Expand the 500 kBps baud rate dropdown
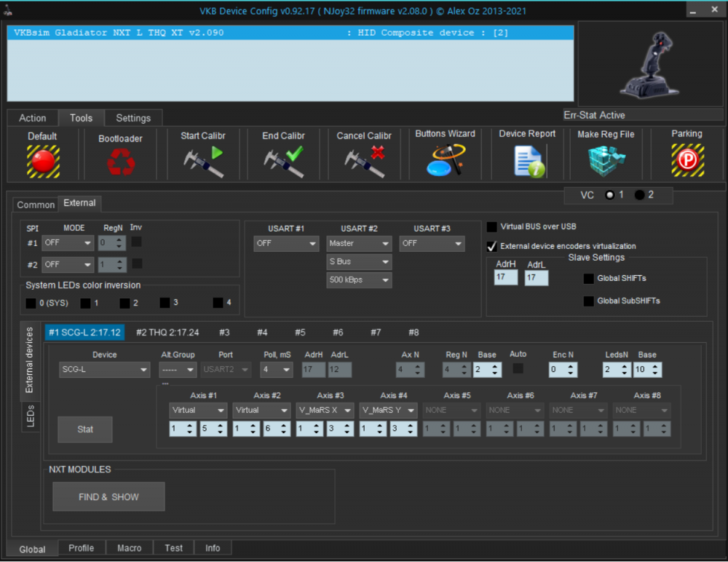728x562 pixels. click(359, 280)
